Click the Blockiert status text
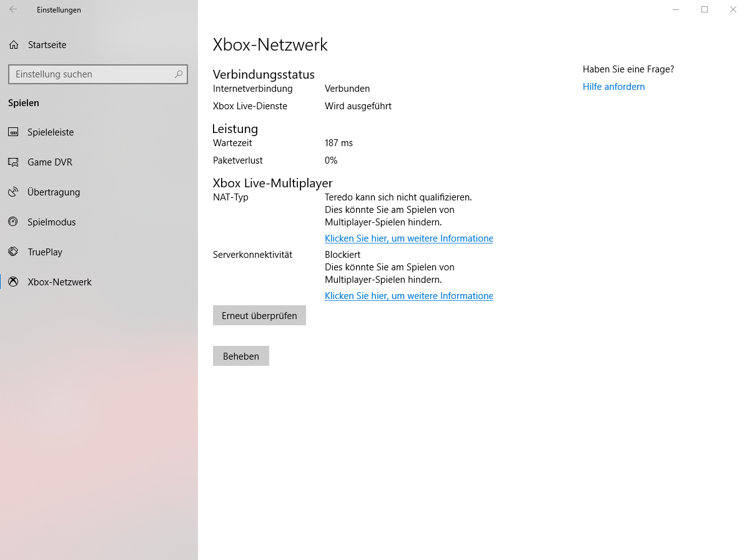 (x=342, y=255)
